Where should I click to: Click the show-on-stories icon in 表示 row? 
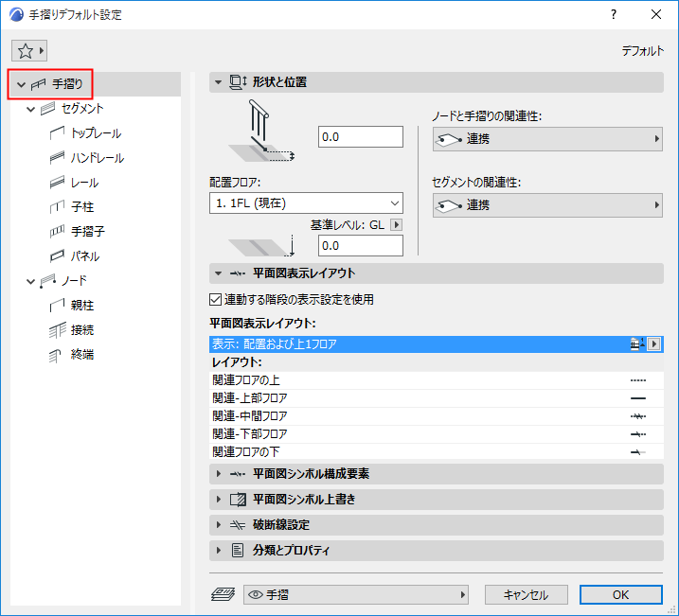click(x=636, y=343)
